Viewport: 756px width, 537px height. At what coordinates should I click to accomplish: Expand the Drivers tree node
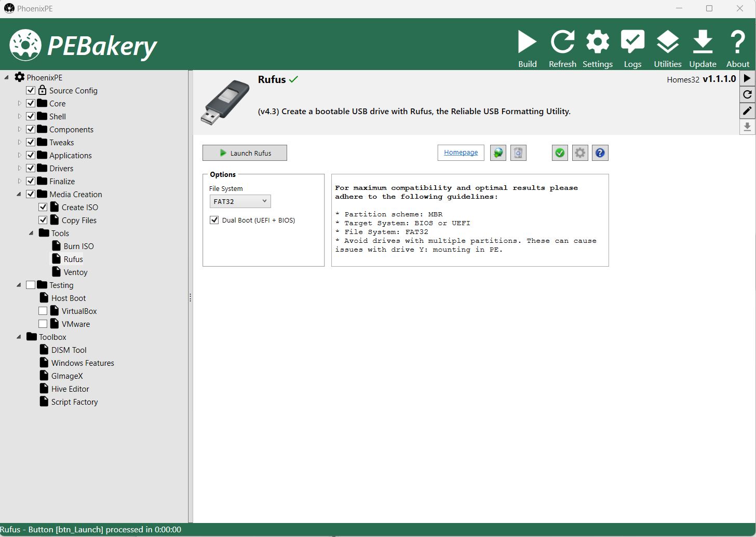tap(20, 168)
